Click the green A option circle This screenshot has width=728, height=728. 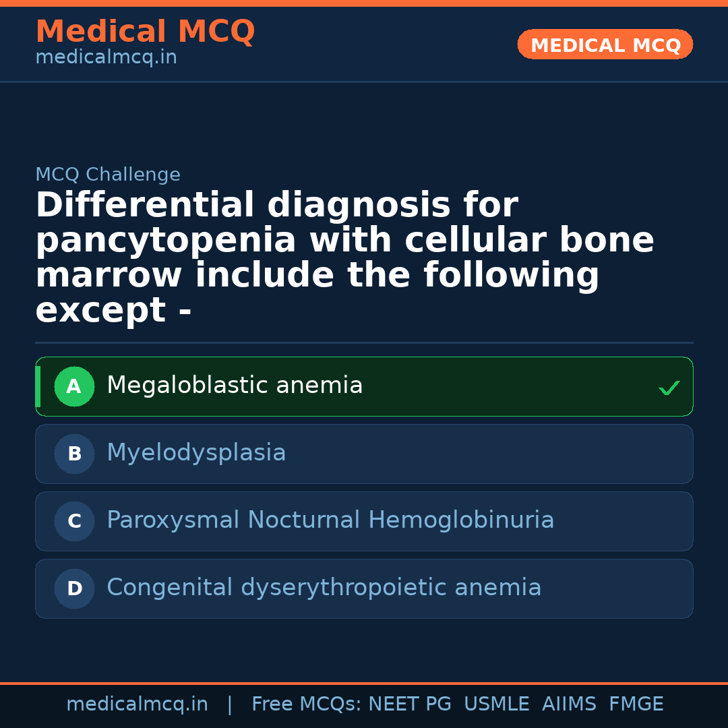(74, 387)
